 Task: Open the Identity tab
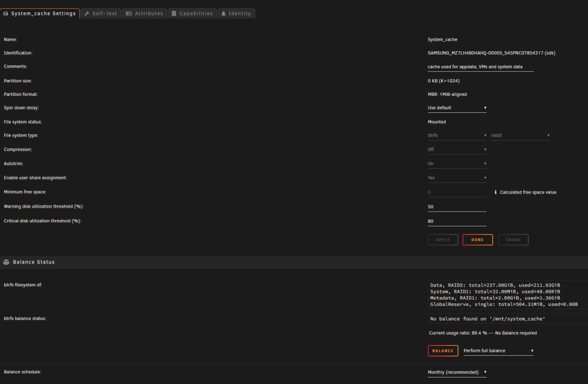pos(236,14)
